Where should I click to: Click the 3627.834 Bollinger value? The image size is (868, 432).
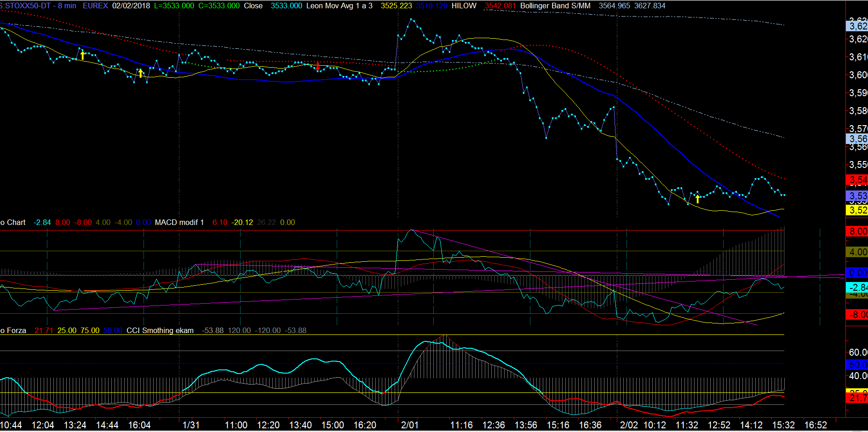pos(650,6)
